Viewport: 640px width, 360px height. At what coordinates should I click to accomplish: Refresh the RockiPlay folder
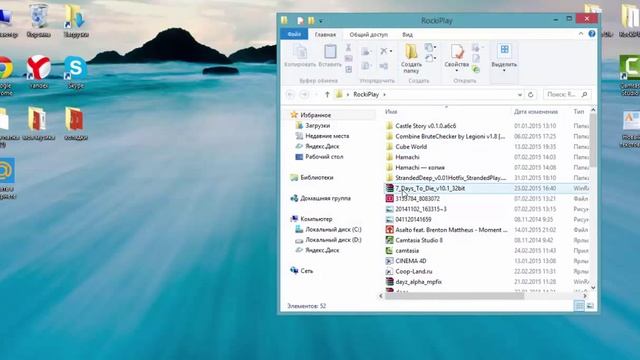pos(531,95)
